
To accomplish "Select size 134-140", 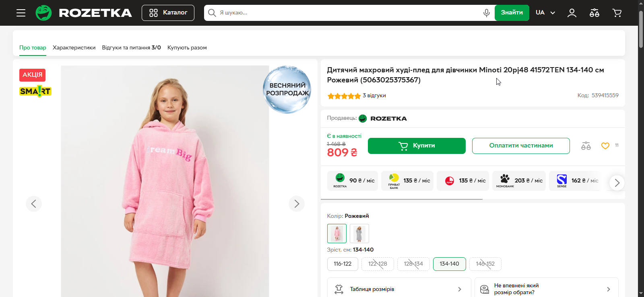I will [449, 264].
